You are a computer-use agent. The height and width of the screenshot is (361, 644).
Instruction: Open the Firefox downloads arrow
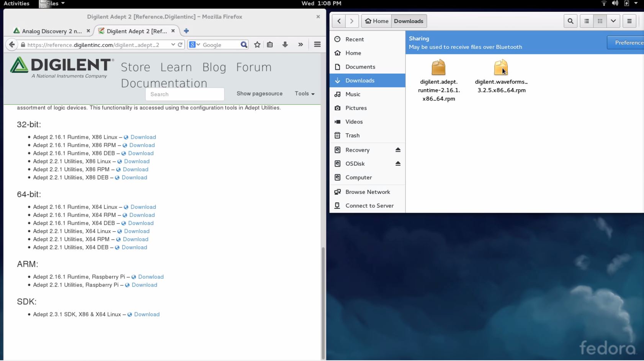pos(285,44)
